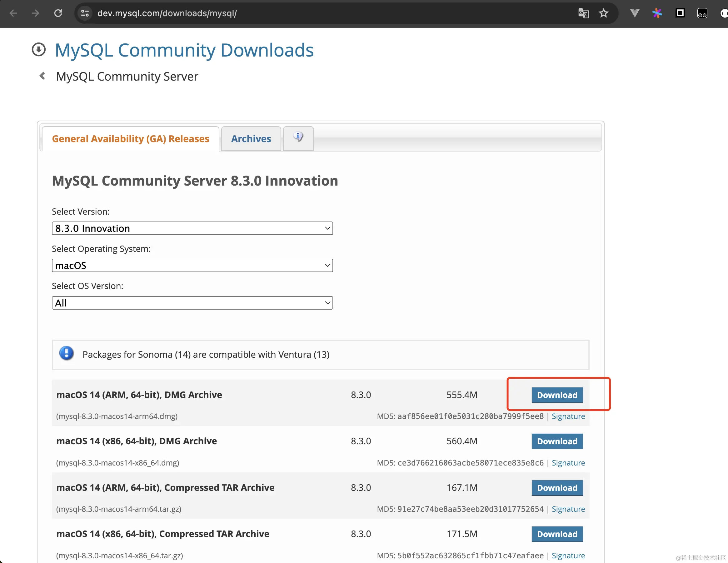Screen dimensions: 728x563
Task: Click the V-shaped extension icon
Action: (635, 13)
